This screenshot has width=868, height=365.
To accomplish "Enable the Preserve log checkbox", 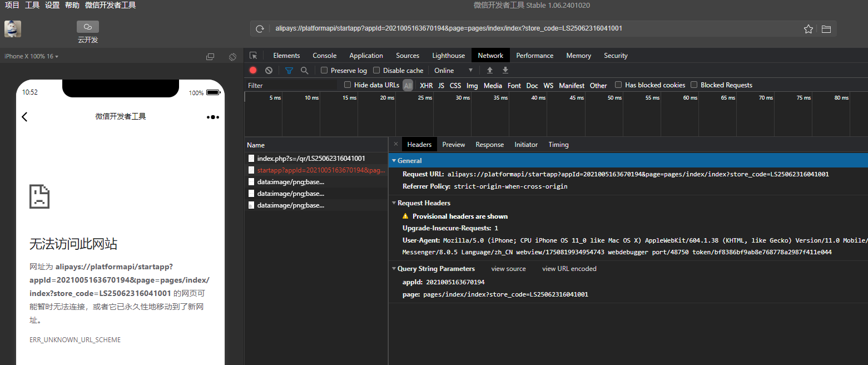I will pos(324,71).
